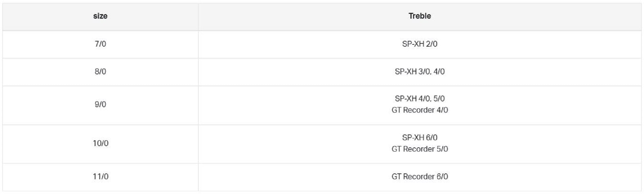644x194 pixels.
Task: Click the "GT Recorder 4/0" text line
Action: coord(420,110)
